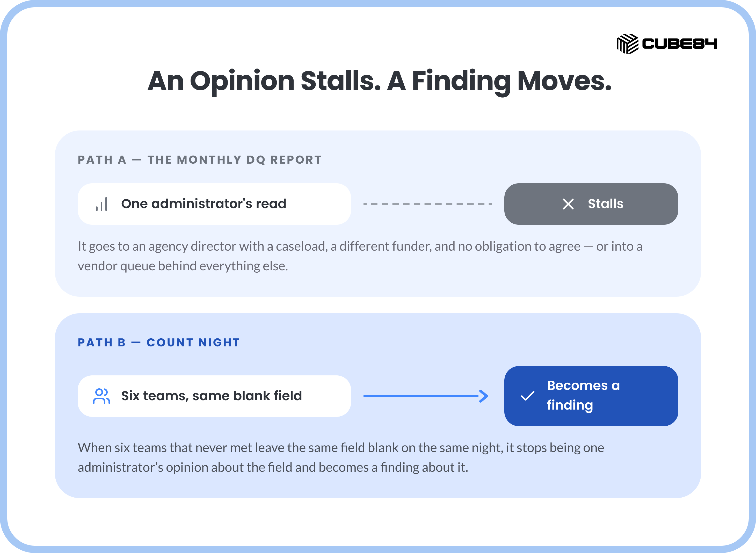This screenshot has width=756, height=553.
Task: Click the paragraph about agency director caseload
Action: click(360, 256)
